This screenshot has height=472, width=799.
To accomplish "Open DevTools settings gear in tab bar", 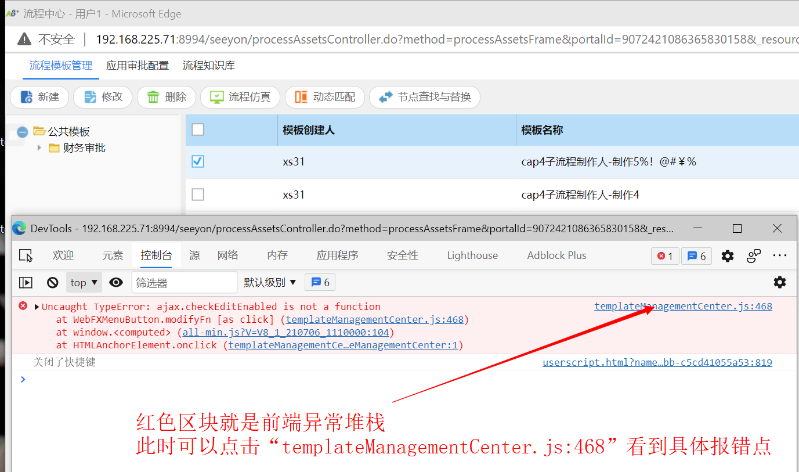I will (x=728, y=256).
